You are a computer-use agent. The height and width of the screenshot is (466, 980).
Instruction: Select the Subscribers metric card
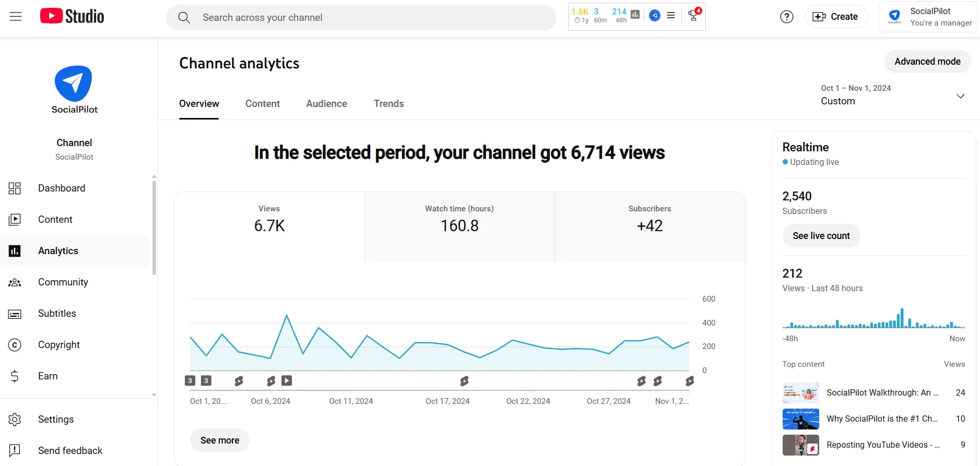pyautogui.click(x=650, y=227)
